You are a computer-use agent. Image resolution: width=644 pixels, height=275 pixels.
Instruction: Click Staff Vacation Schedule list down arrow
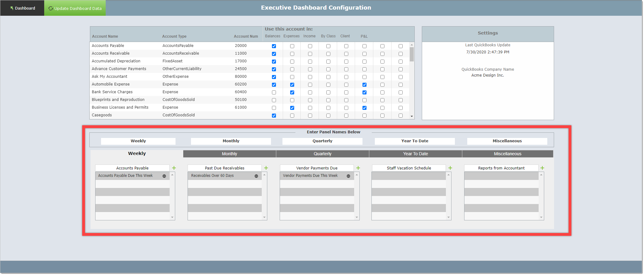pos(449,217)
